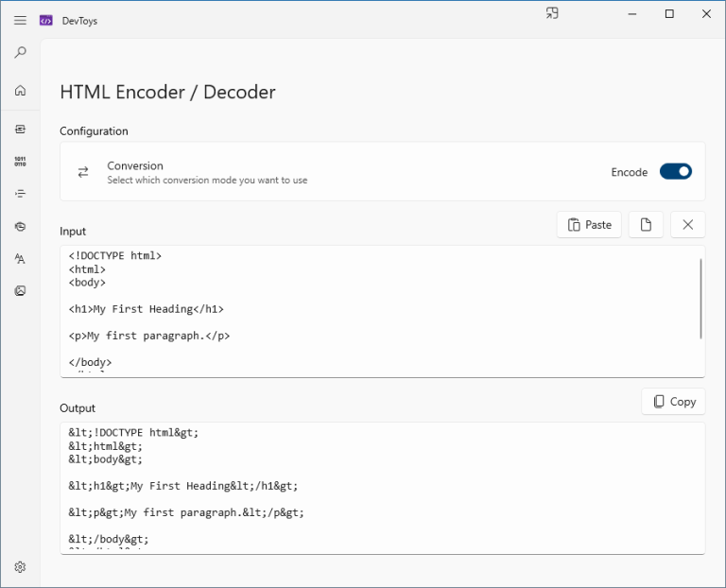Paste clipboard into Input

[x=589, y=225]
